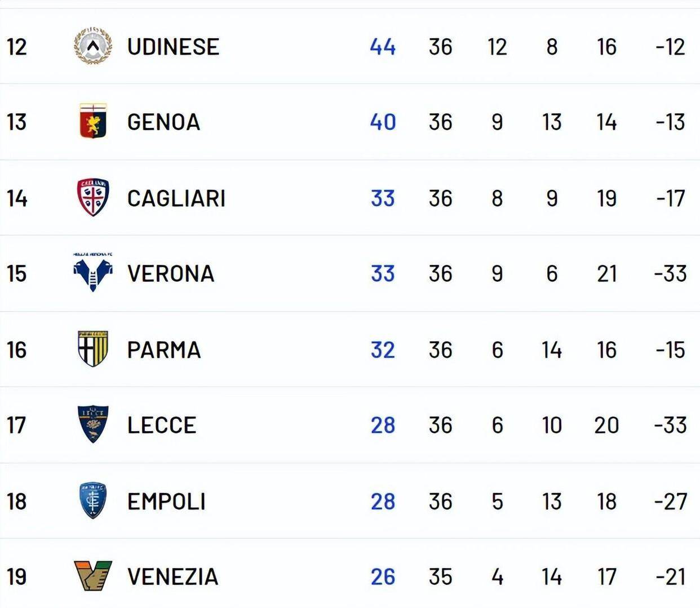Click the Cagliari club crest
Viewport: 700px width, 608px height.
[93, 198]
